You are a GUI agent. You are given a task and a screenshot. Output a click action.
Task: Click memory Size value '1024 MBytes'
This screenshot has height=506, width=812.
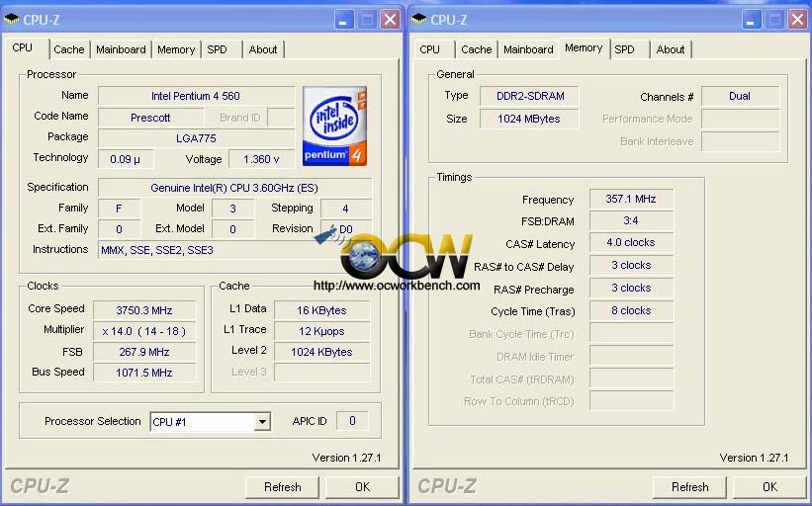pyautogui.click(x=530, y=119)
